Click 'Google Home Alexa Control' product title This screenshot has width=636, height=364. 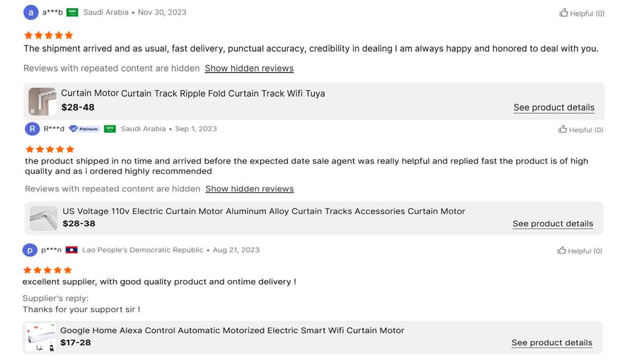232,331
